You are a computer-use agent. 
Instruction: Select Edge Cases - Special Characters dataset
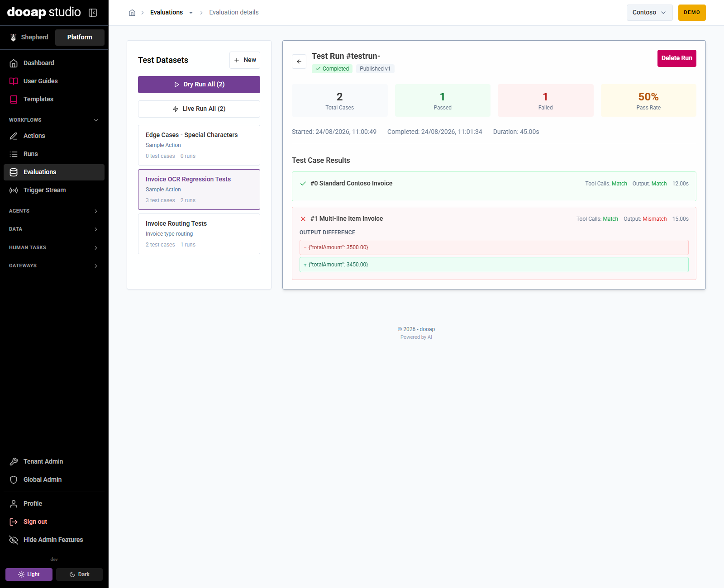click(x=199, y=145)
